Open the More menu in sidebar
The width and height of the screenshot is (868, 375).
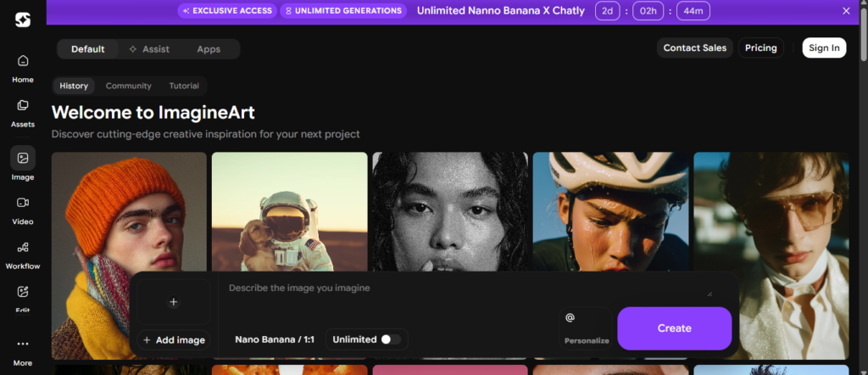pos(23,353)
